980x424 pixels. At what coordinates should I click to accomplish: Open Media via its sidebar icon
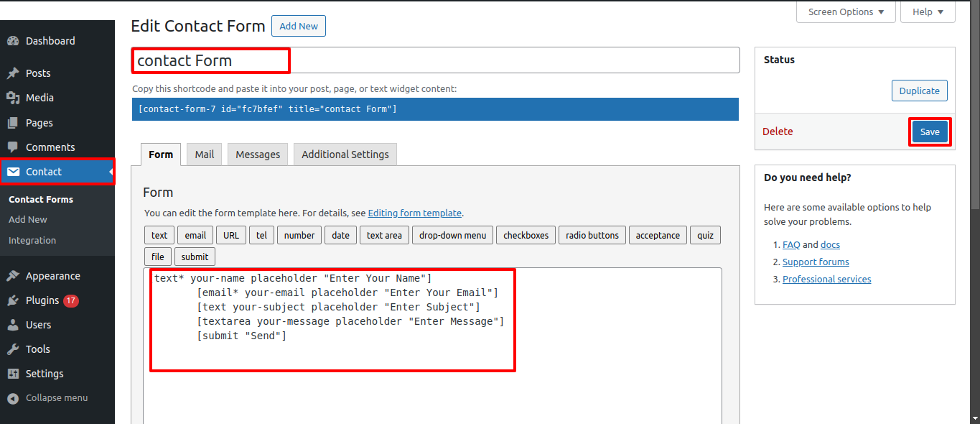13,98
